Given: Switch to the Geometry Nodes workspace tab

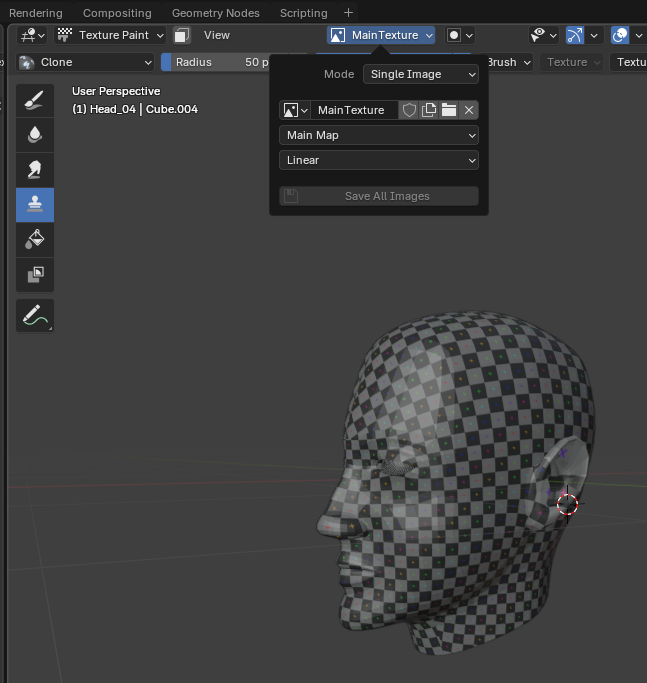Looking at the screenshot, I should click(x=215, y=13).
